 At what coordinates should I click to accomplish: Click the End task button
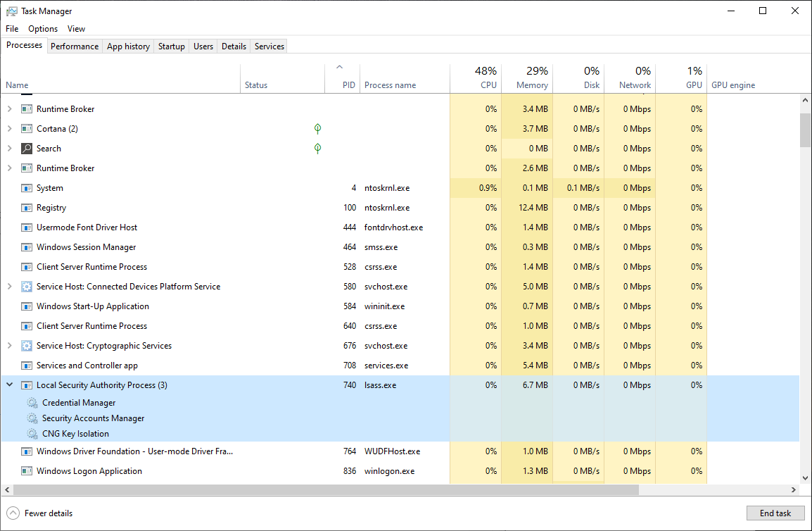point(775,513)
